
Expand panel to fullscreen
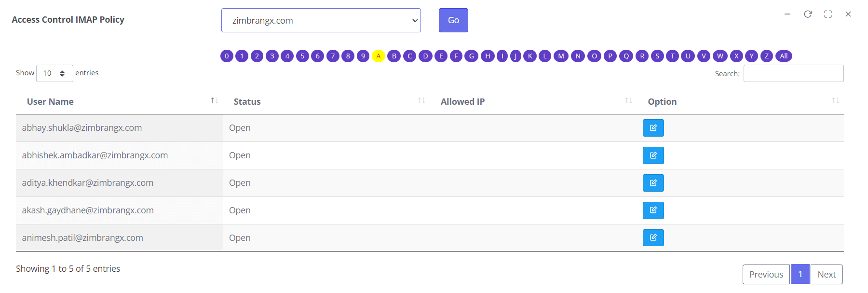828,14
